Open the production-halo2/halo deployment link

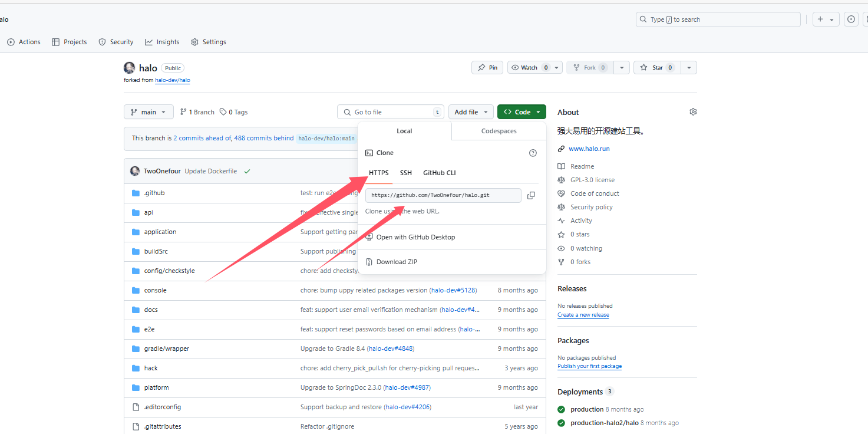pos(605,423)
